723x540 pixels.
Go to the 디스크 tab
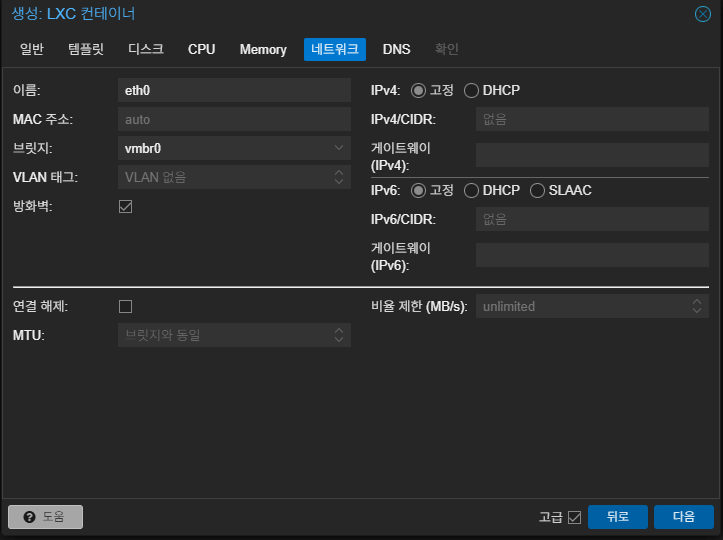tap(146, 49)
